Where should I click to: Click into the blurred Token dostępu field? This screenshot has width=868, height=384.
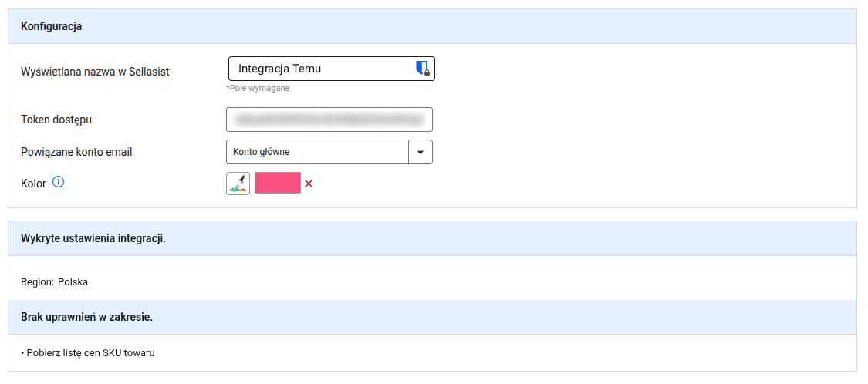coord(329,120)
